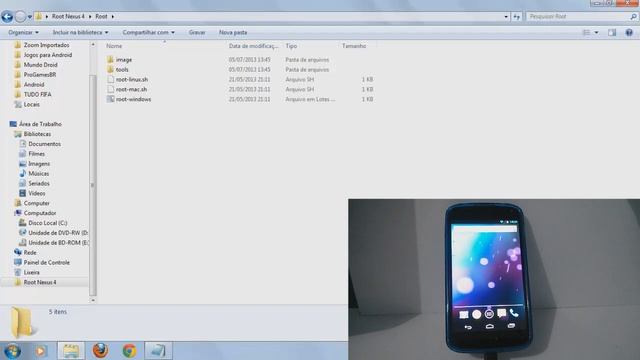Open Locais in the navigation pane
Screen dimensions: 640x360
coord(31,104)
